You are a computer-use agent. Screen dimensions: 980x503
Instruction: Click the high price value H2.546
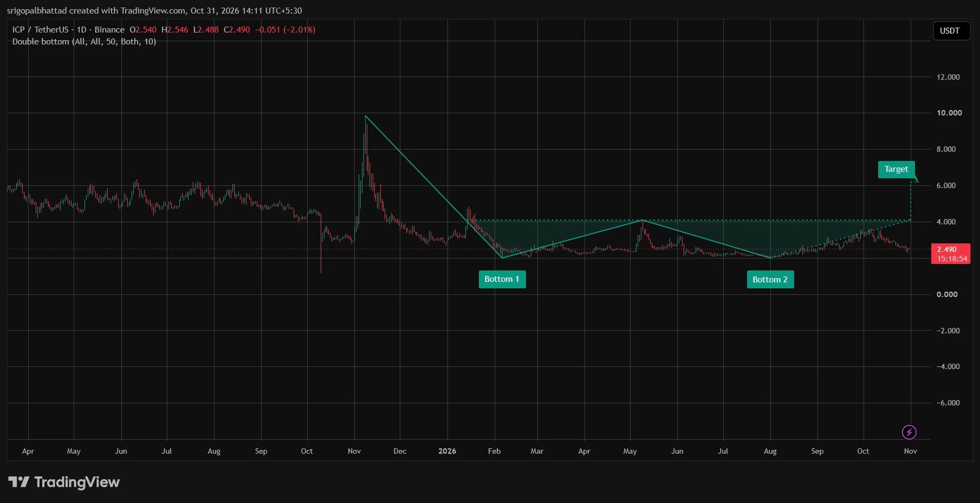click(x=174, y=30)
